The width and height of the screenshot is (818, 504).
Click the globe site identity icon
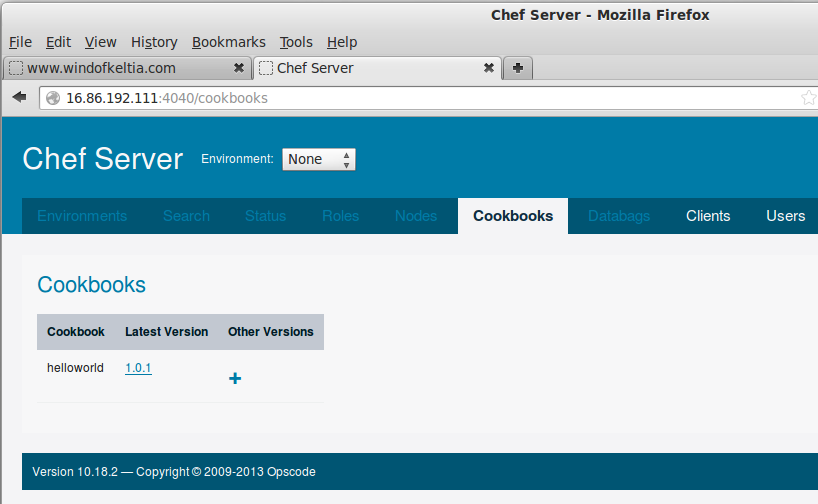pos(53,98)
